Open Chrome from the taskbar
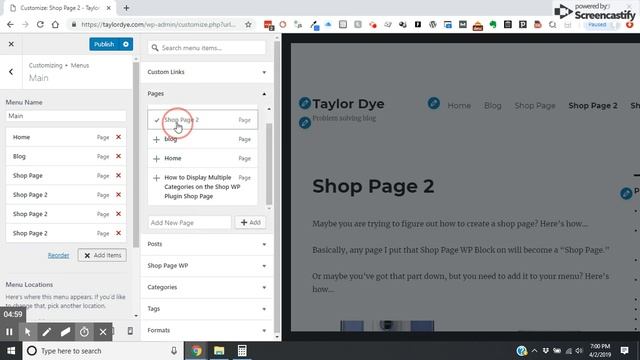The height and width of the screenshot is (360, 640). tap(196, 351)
